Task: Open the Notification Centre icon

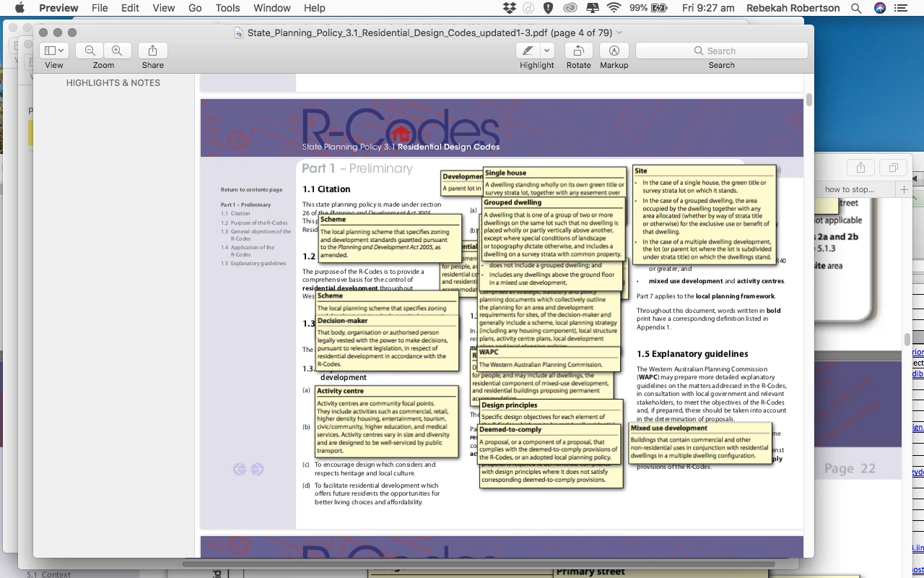Action: coord(900,8)
